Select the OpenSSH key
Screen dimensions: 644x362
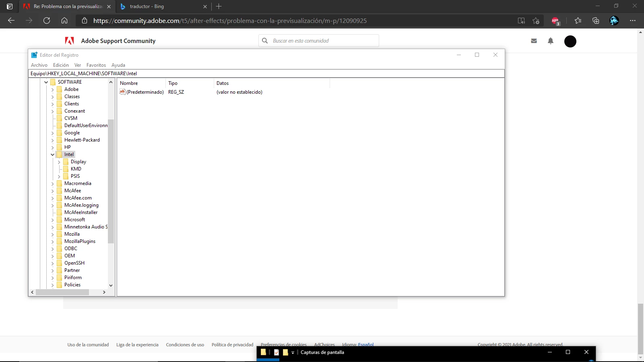pyautogui.click(x=74, y=263)
